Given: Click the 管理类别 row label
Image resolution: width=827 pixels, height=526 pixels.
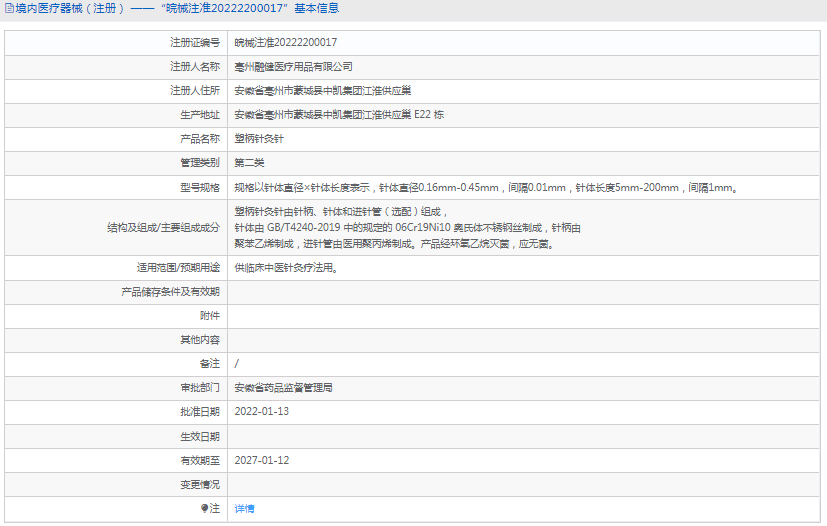Looking at the screenshot, I should pyautogui.click(x=200, y=162).
